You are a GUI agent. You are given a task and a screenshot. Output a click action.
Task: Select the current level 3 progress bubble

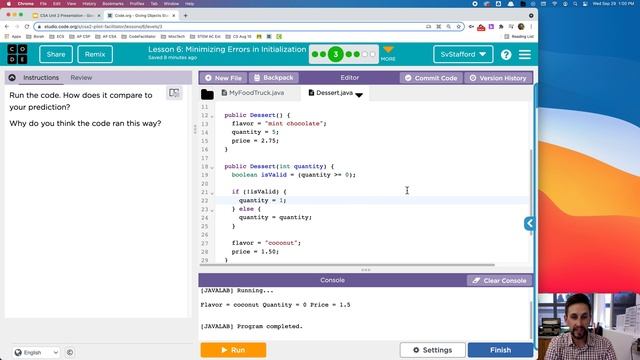tap(336, 54)
